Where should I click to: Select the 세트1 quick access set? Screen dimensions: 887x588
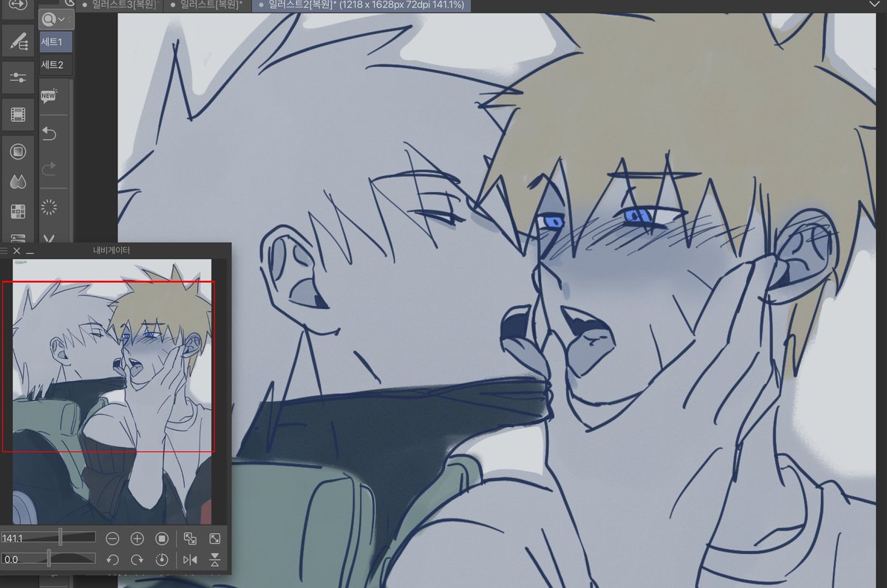(55, 42)
